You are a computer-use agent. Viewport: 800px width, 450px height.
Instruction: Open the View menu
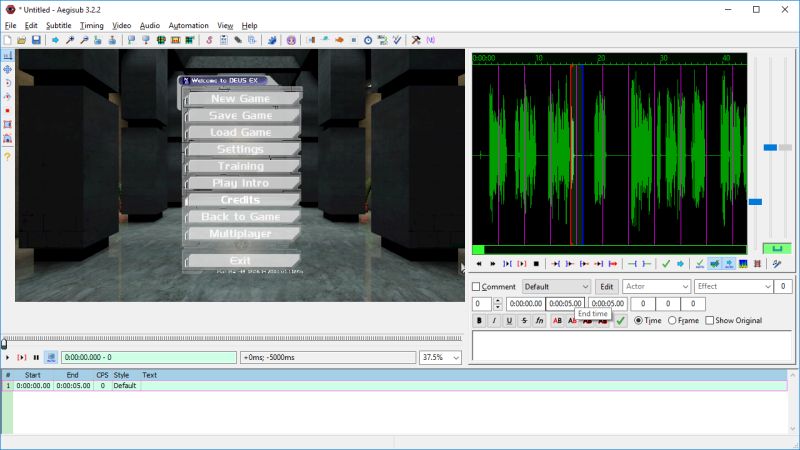[225, 26]
